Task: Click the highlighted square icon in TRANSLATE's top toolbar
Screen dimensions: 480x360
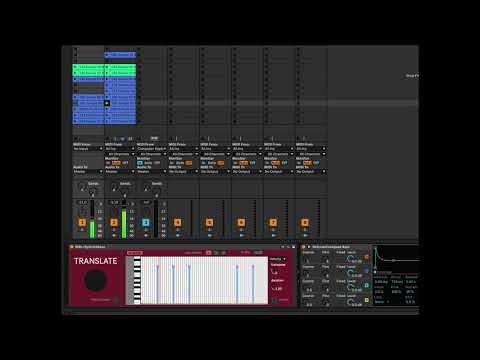Action: coord(209,253)
